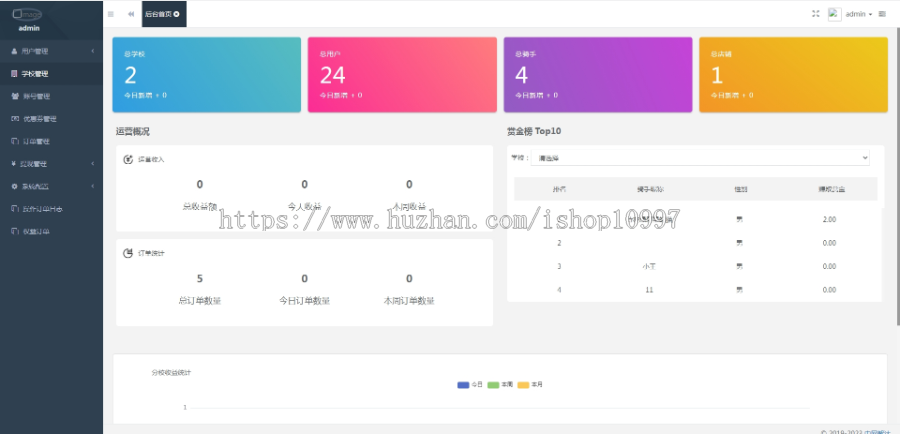Click the yen symbol icon in sidebar
This screenshot has height=434, width=900.
coord(14,164)
